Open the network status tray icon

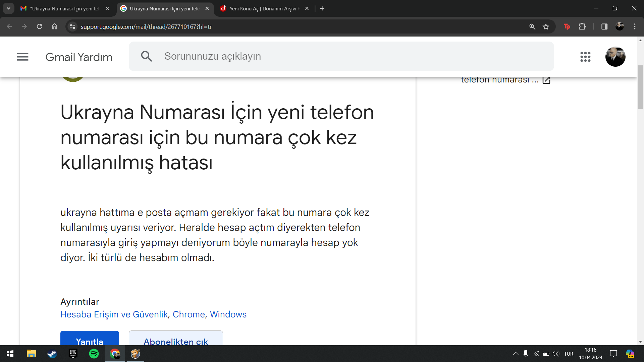point(536,354)
